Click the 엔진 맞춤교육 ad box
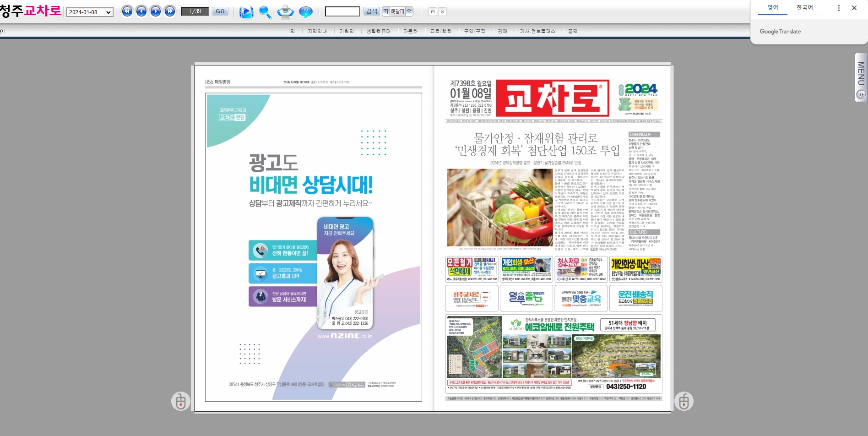The height and width of the screenshot is (436, 868). [581, 298]
